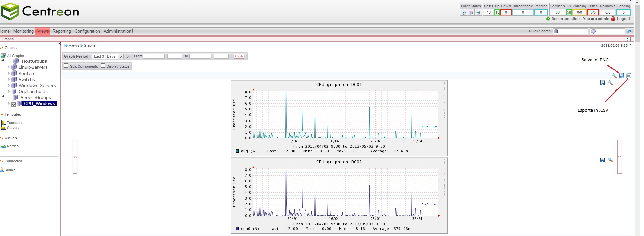
Task: Open the poller gear state icon
Action: 471,13
